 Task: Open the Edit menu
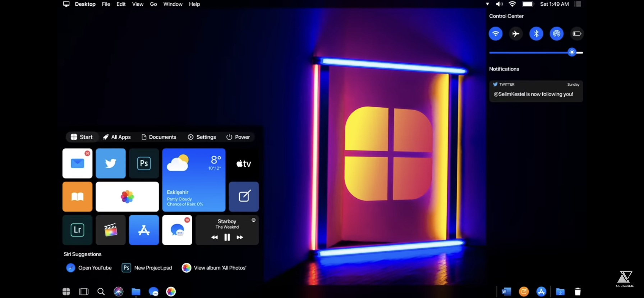tap(121, 4)
